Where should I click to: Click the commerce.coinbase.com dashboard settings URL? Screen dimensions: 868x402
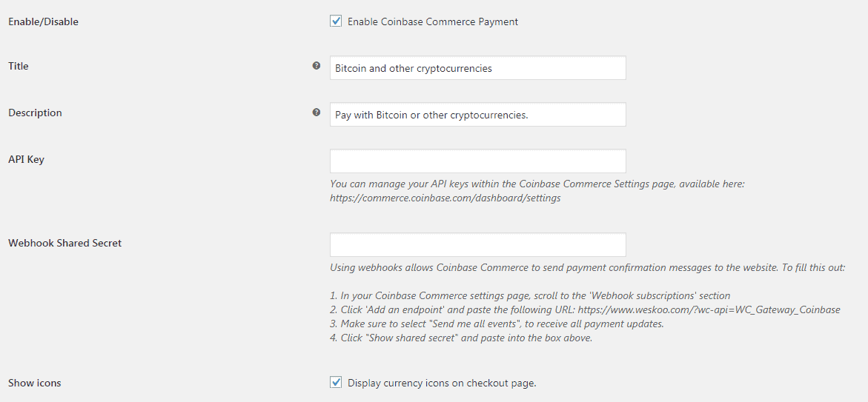445,198
